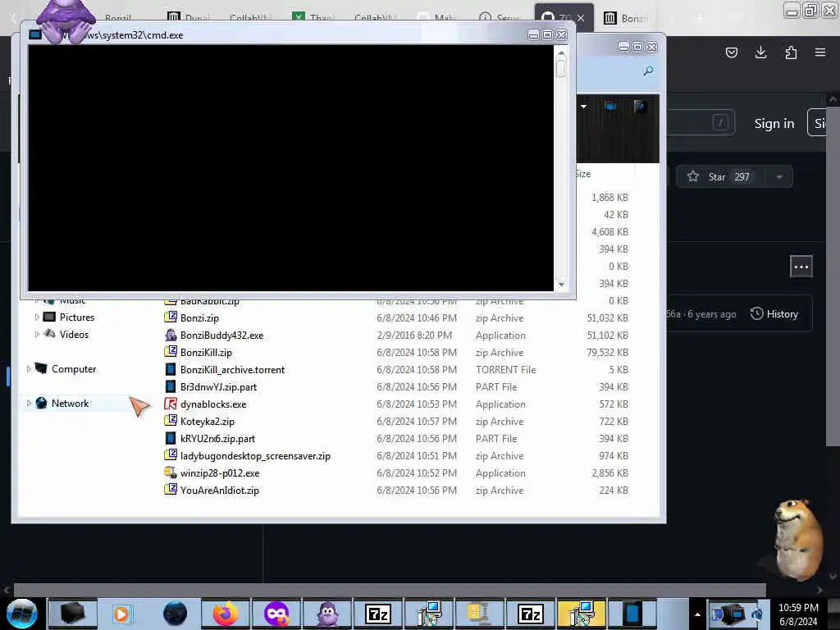Switch to the Dyn browser tab
The height and width of the screenshot is (630, 840).
[189, 18]
